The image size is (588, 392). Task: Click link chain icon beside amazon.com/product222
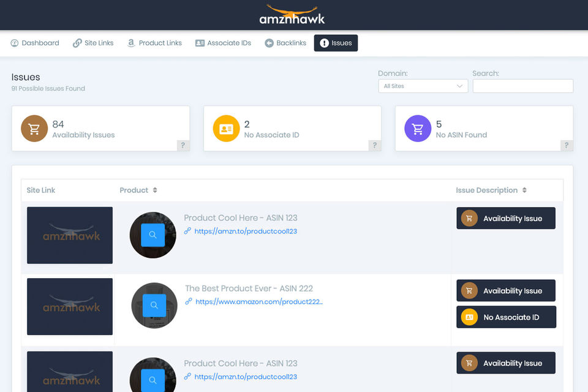[x=189, y=301]
